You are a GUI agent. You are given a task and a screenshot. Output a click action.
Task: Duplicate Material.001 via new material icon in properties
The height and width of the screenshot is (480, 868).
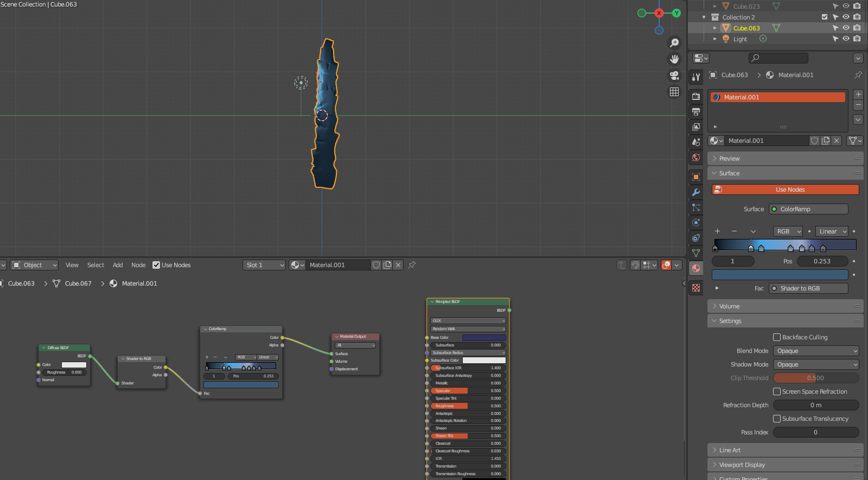coord(826,141)
